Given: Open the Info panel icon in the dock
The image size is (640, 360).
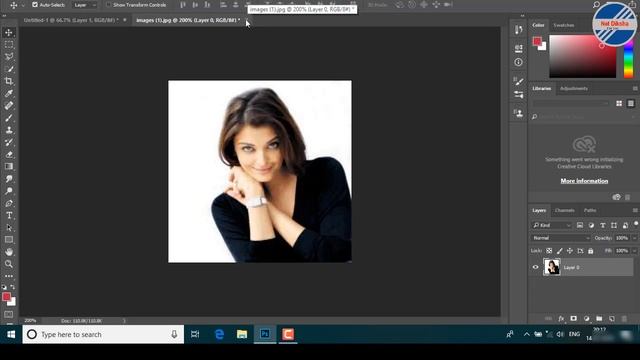Looking at the screenshot, I should click(x=518, y=62).
